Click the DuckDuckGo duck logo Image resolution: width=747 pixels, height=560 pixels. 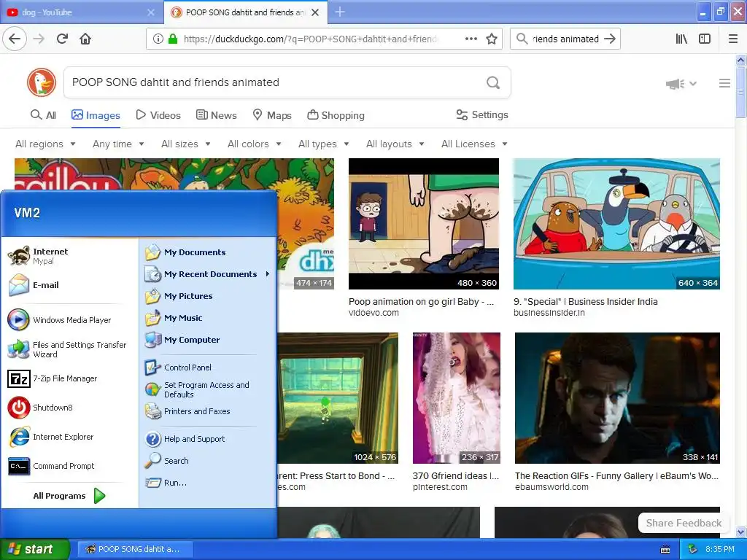tap(42, 82)
